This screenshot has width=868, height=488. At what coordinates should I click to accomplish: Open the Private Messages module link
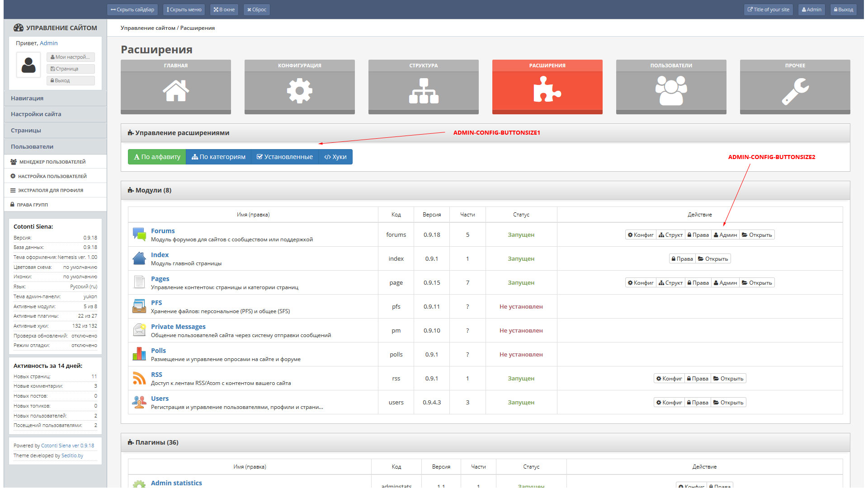178,326
